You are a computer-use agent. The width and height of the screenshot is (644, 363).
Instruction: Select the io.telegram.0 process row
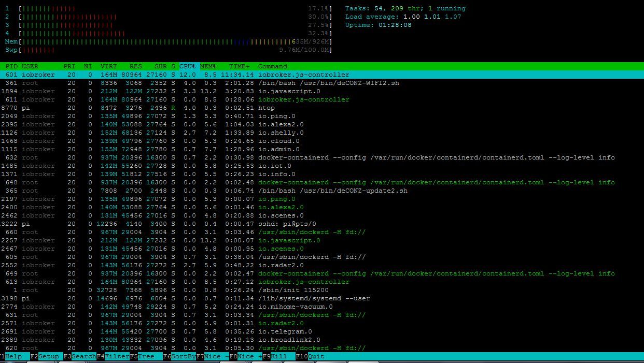(322, 331)
